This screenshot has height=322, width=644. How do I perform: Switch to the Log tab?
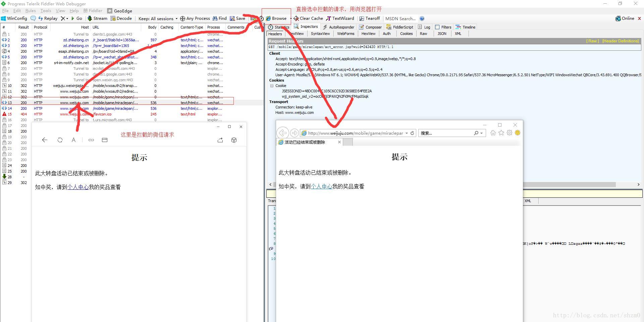424,27
